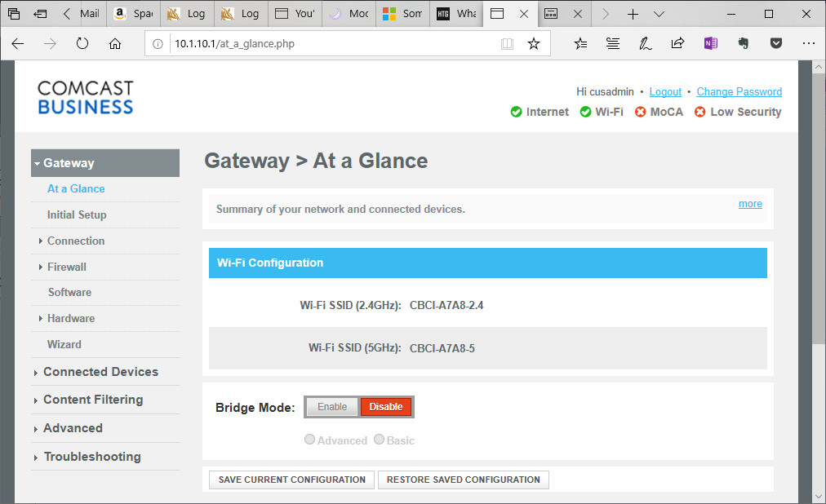826x504 pixels.
Task: Click the green Wi-Fi status icon
Action: click(585, 112)
